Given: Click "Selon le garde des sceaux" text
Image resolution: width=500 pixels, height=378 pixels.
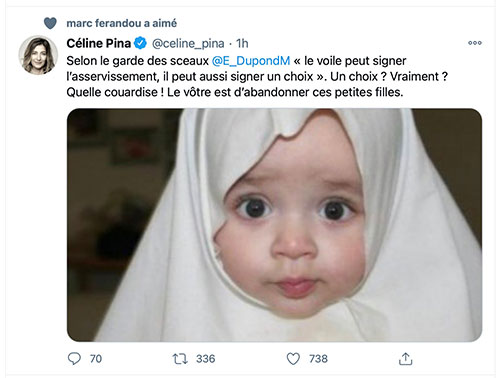Looking at the screenshot, I should [137, 61].
